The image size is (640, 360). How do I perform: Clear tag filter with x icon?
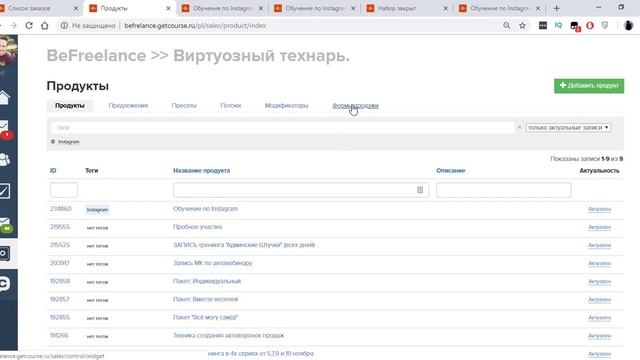coord(519,127)
